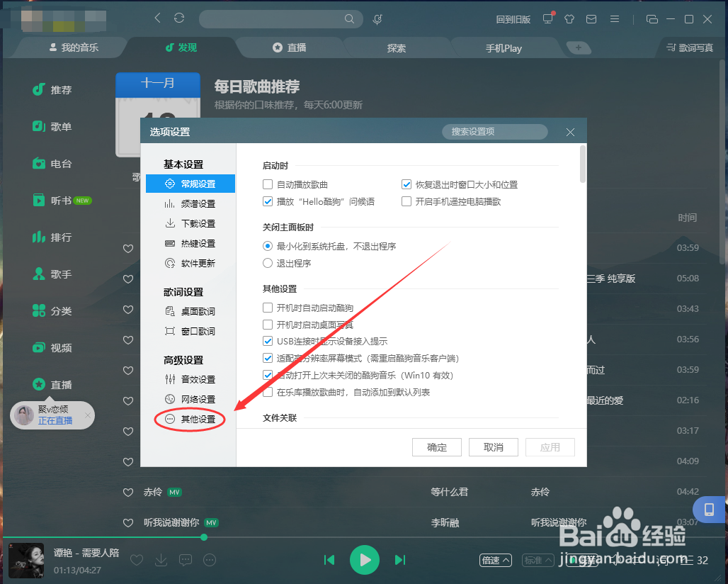Open the voice recognition microphone icon
Viewport: 728px width, 584px height.
(x=377, y=19)
